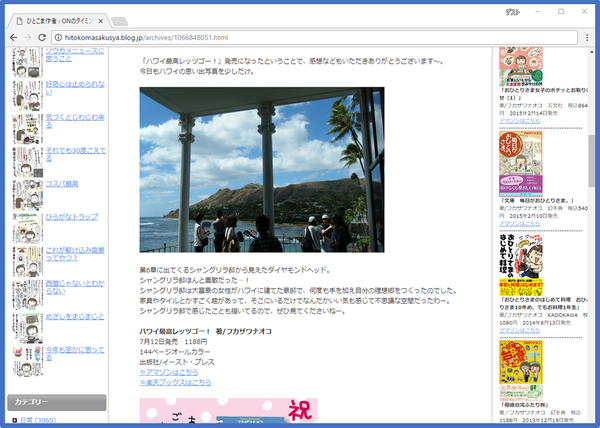
Task: Focus the address bar showing hitokomasakusya.blog.jp
Action: click(x=314, y=37)
